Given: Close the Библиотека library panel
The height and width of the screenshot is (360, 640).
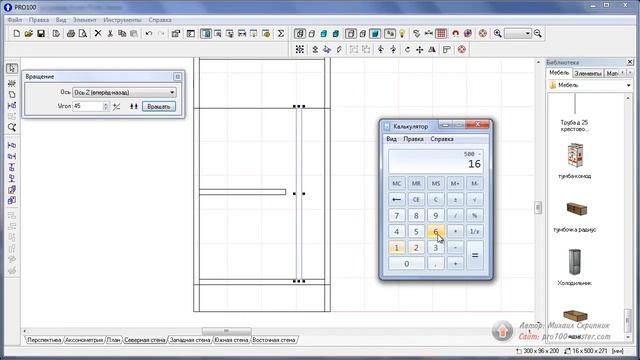Looking at the screenshot, I should coord(630,62).
